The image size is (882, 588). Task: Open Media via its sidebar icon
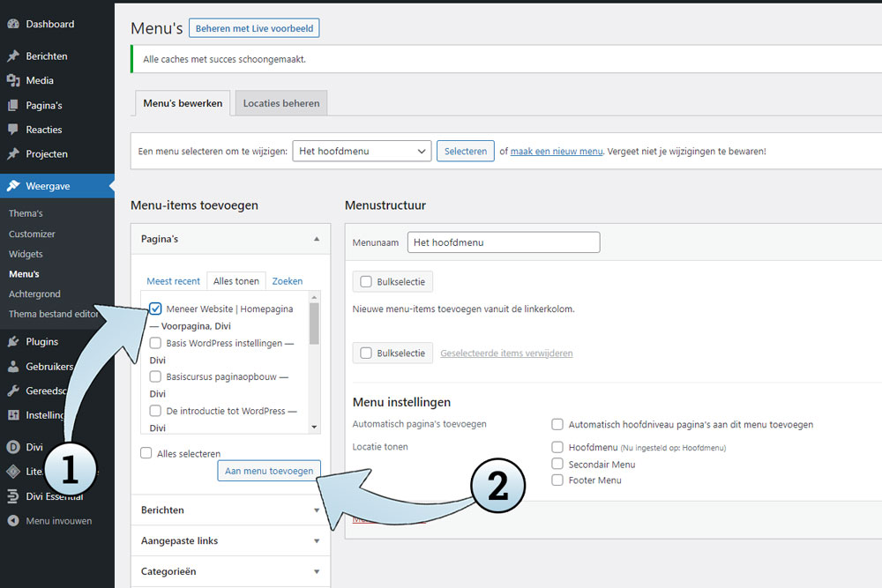click(x=13, y=80)
